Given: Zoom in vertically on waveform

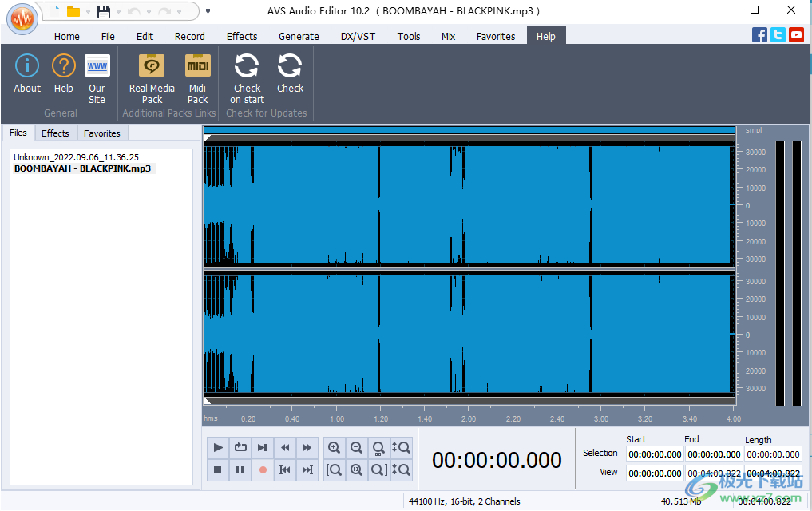Looking at the screenshot, I should [402, 447].
